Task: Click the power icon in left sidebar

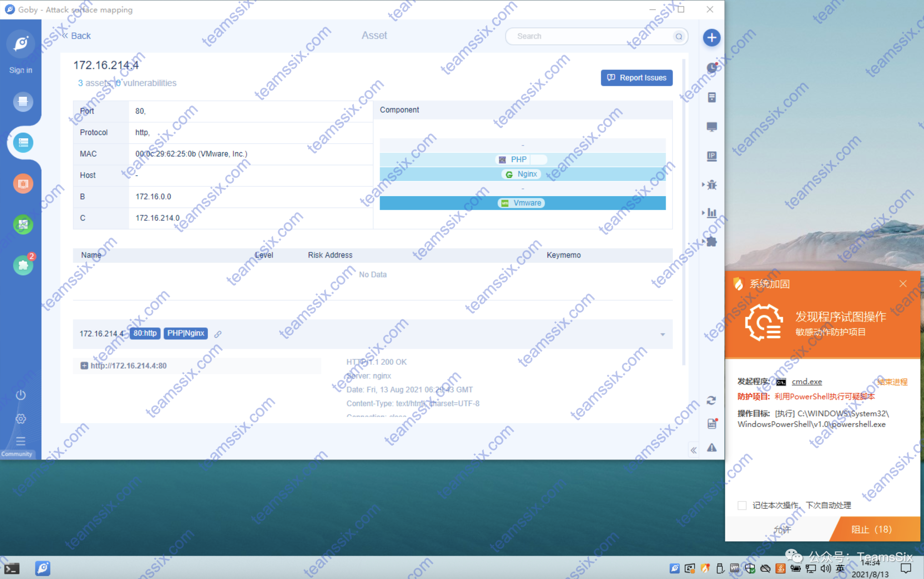Action: 21,395
